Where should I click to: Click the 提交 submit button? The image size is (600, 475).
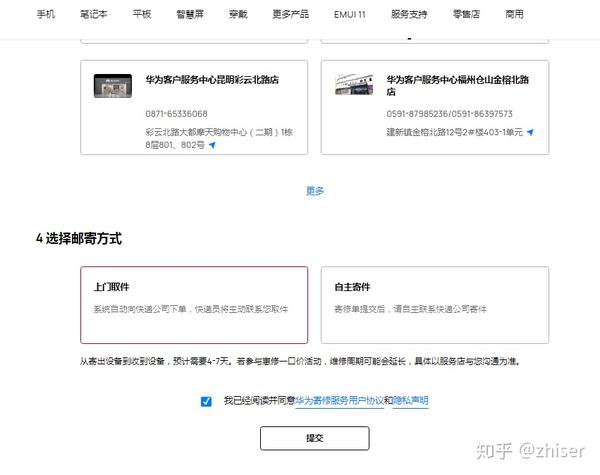(x=315, y=438)
